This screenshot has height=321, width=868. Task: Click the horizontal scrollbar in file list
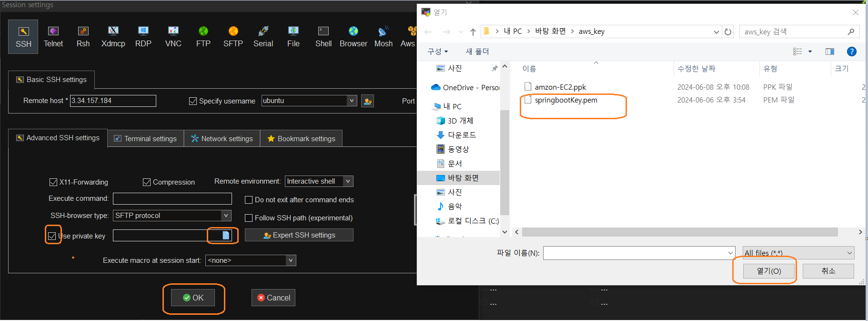click(680, 232)
